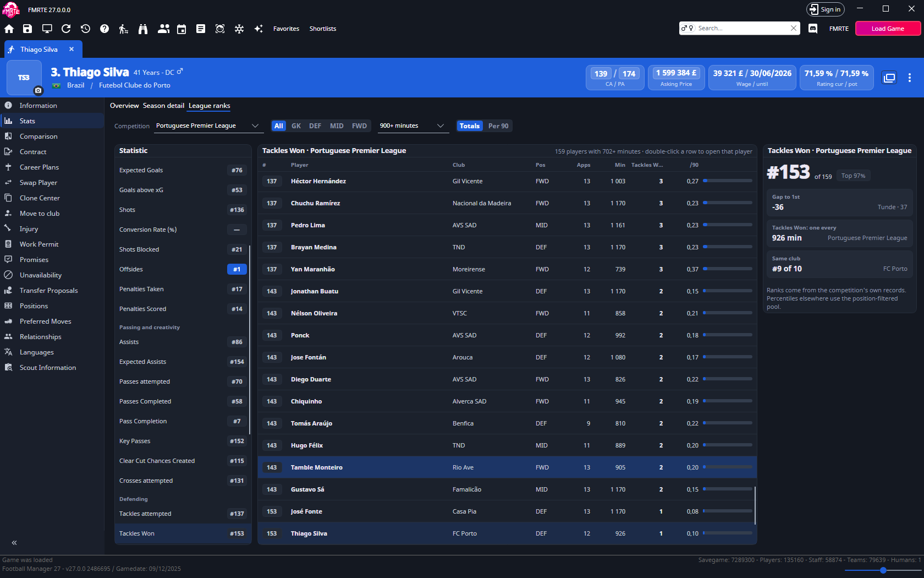This screenshot has width=924, height=578.
Task: Open the Discord chat icon near FMRTE
Action: pyautogui.click(x=813, y=29)
